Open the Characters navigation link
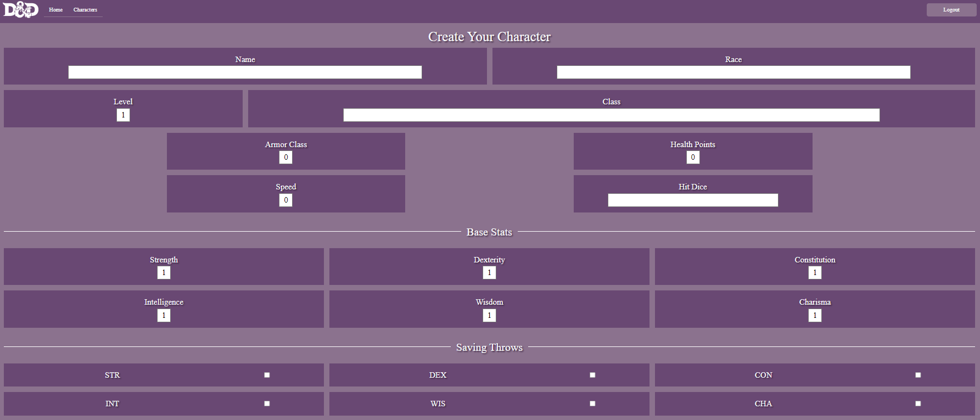980x420 pixels. (x=85, y=10)
